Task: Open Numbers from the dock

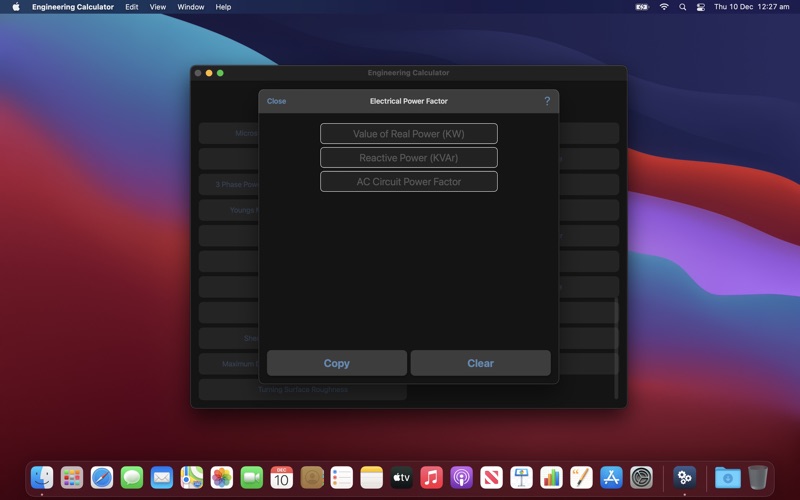Action: [552, 478]
